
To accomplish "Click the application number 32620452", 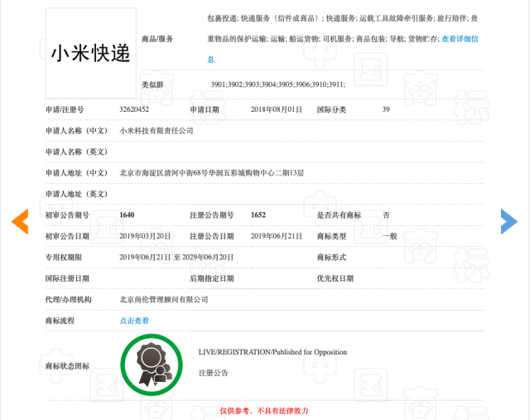I will pyautogui.click(x=134, y=109).
